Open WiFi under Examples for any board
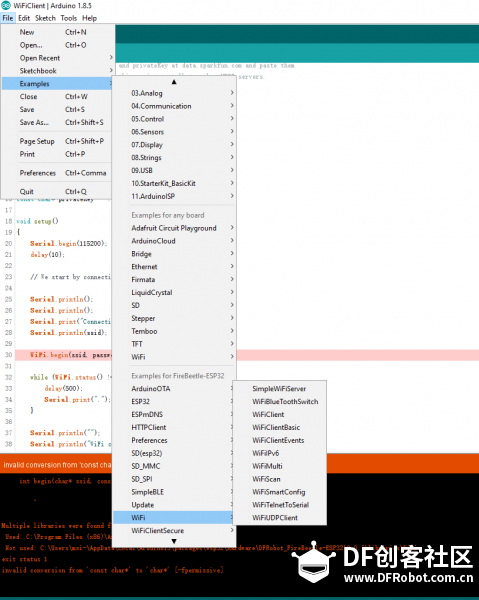 pyautogui.click(x=174, y=357)
